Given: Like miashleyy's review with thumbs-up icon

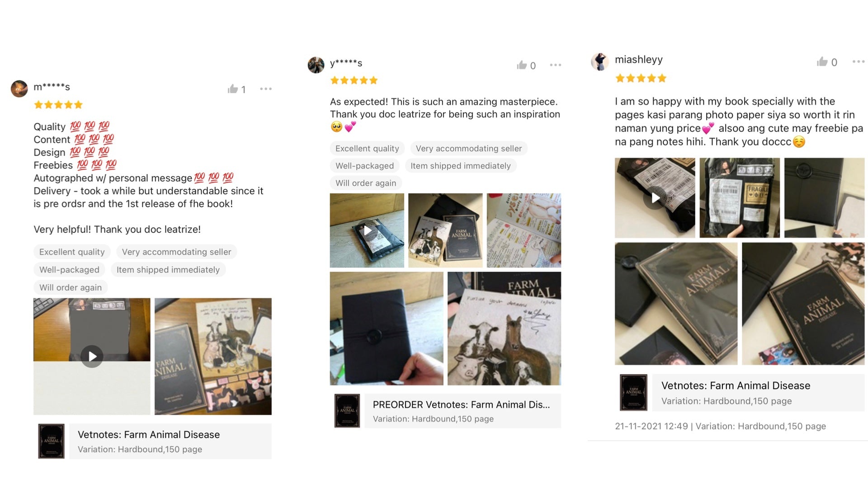Looking at the screenshot, I should [x=822, y=62].
